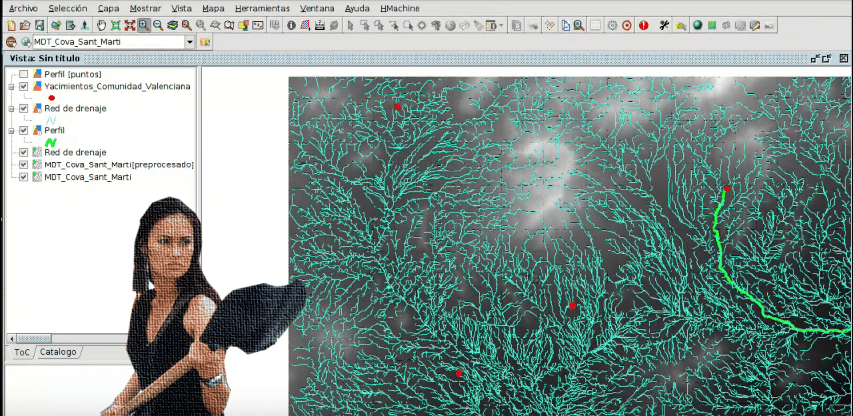
Task: Click the red exclamation mark icon
Action: pyautogui.click(x=643, y=24)
